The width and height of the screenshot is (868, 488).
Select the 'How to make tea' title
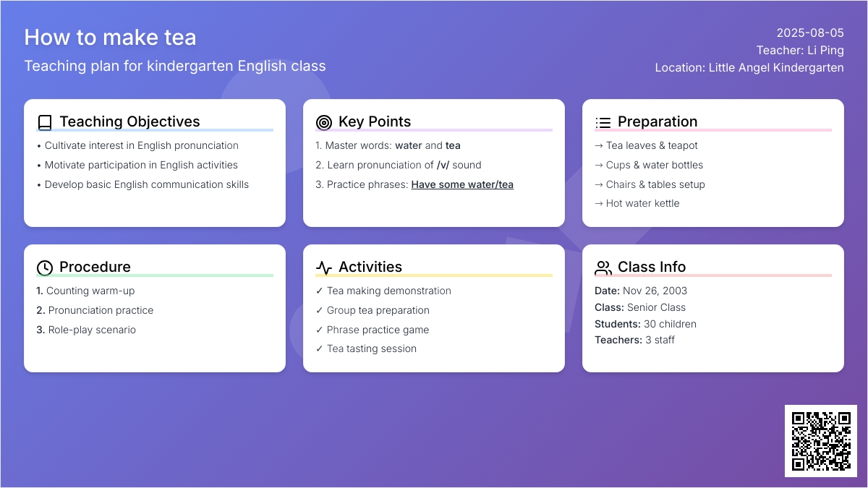tap(110, 38)
